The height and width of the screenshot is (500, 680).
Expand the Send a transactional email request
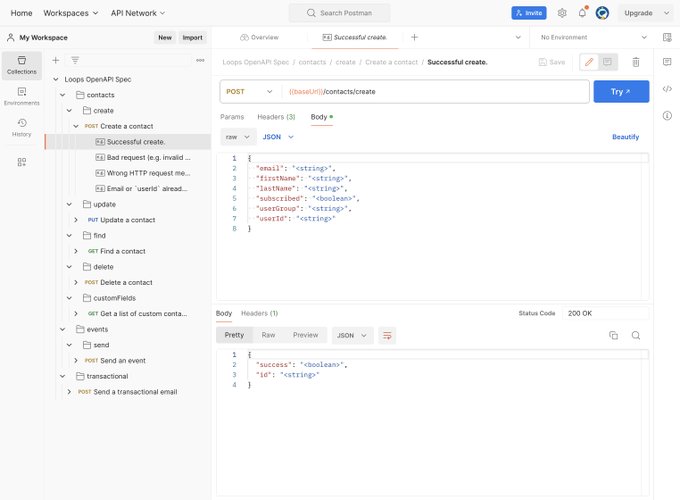click(69, 392)
